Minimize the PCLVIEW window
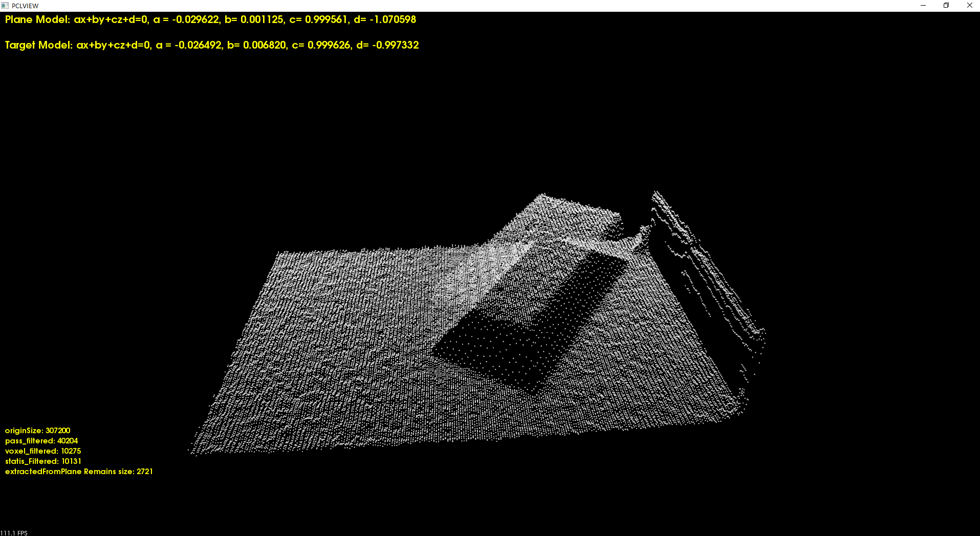The image size is (980, 536). coord(923,6)
